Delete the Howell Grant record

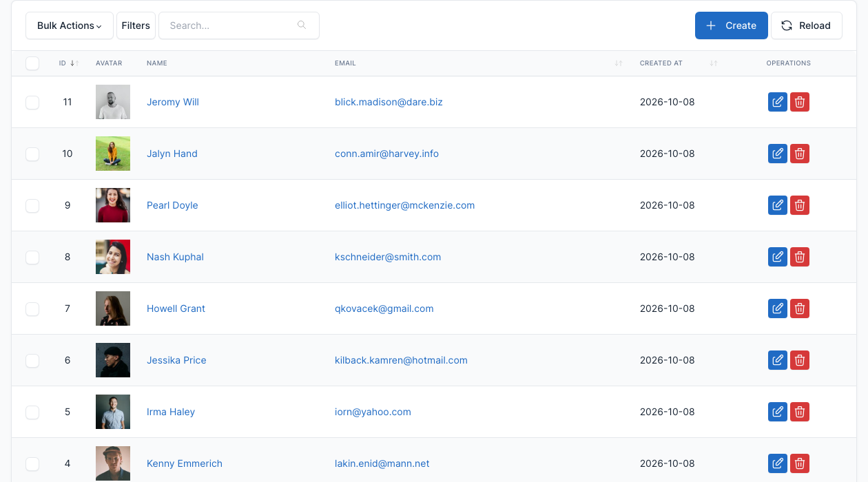click(800, 308)
